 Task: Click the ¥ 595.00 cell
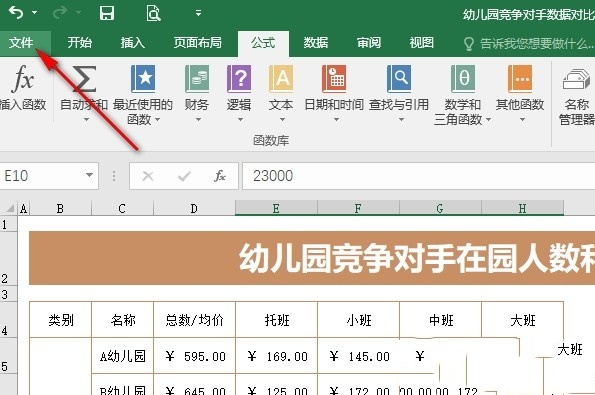194,356
